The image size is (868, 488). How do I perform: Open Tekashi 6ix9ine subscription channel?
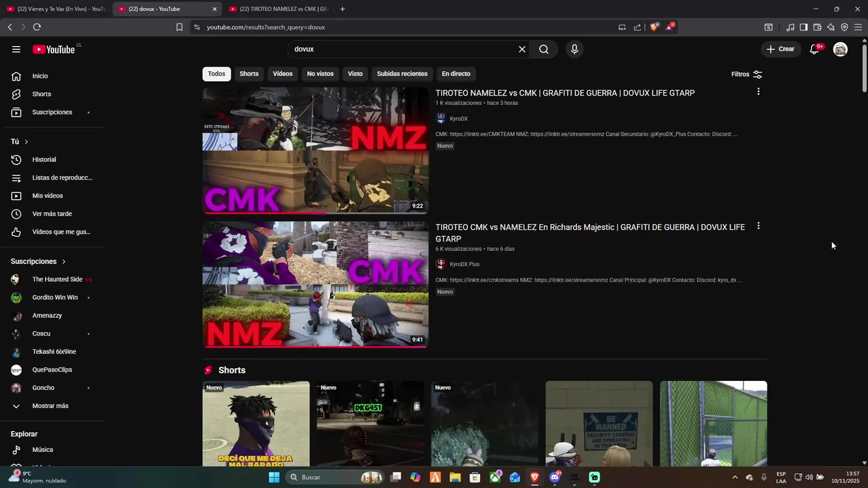[x=54, y=352]
